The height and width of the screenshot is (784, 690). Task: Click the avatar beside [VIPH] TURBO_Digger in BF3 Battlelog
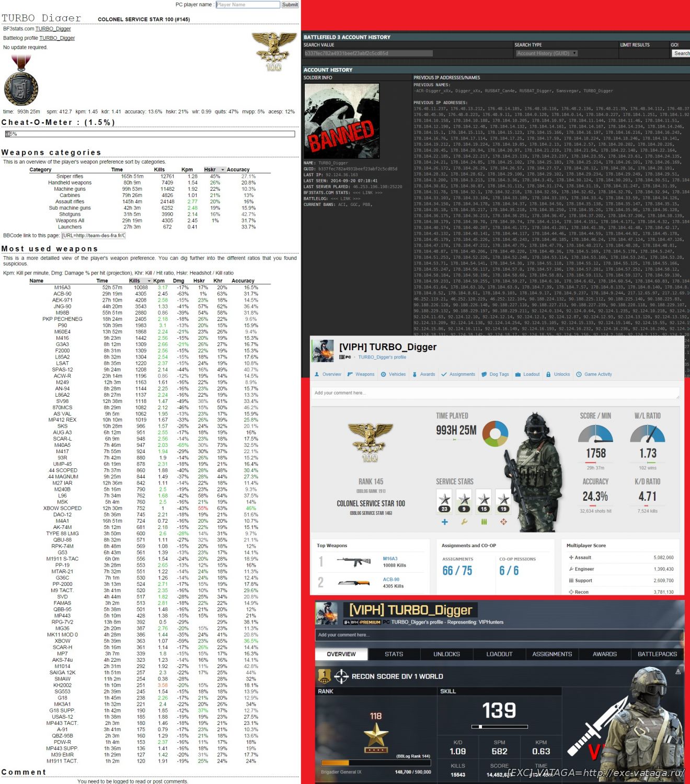[323, 351]
